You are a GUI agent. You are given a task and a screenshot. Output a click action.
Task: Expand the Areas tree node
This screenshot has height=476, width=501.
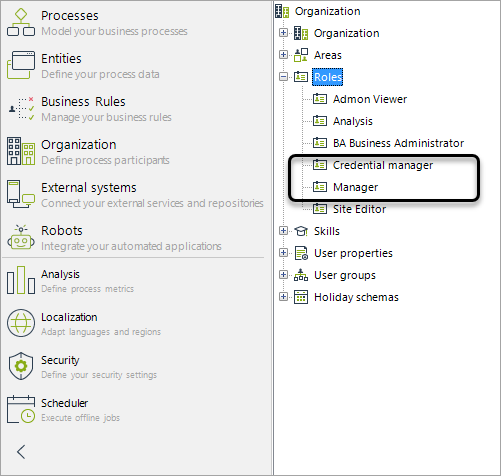283,55
